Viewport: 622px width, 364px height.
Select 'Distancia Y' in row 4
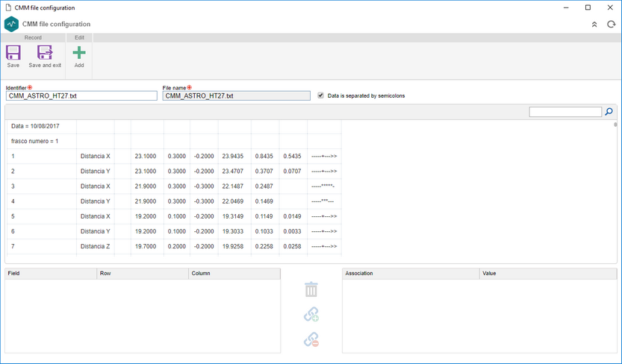[x=96, y=201]
